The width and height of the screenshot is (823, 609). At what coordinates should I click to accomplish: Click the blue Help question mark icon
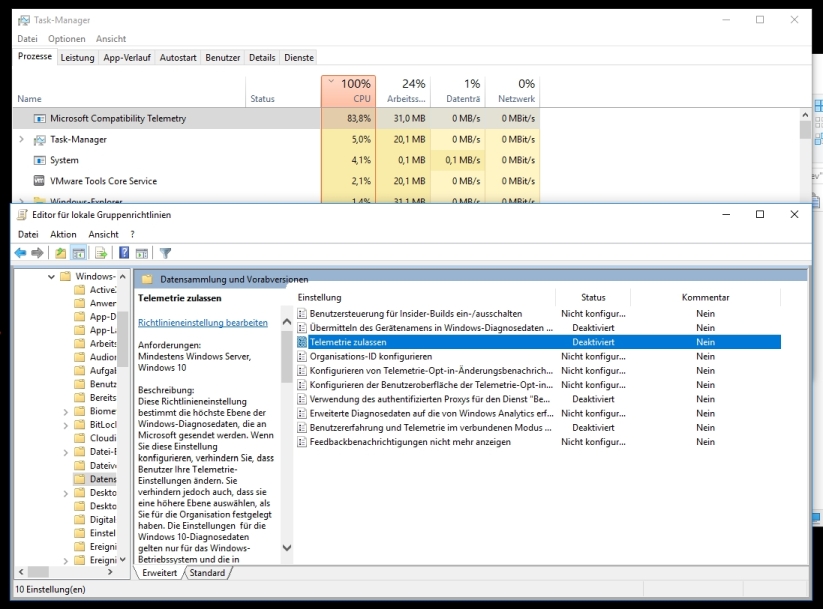point(124,253)
